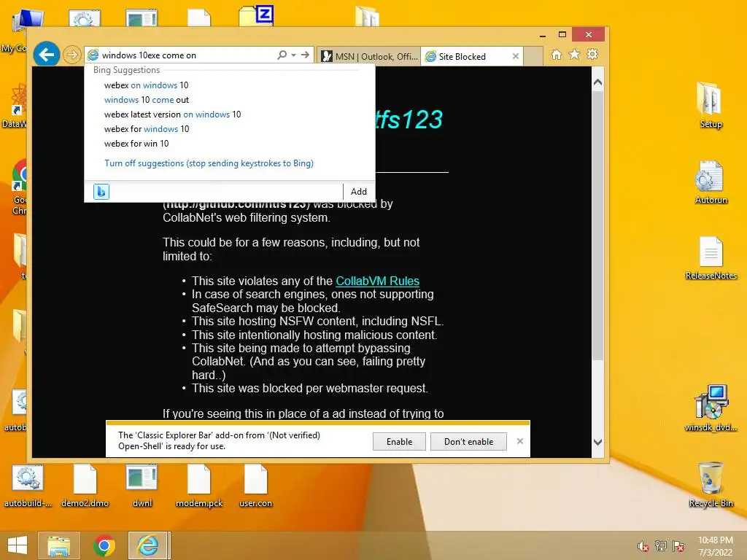Viewport: 747px width, 560px height.
Task: Open the Windows Start button
Action: (x=18, y=545)
